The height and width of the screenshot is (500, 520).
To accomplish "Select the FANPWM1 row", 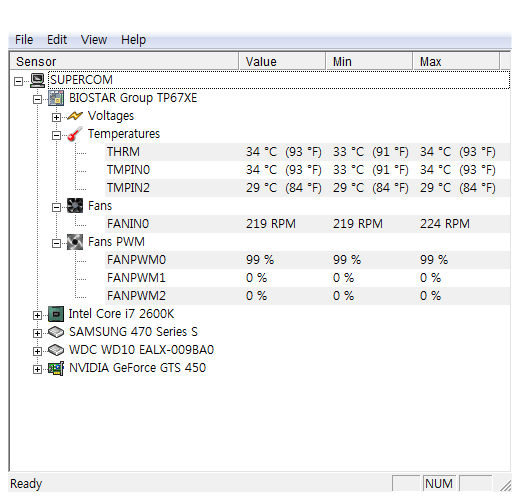I will 307,278.
